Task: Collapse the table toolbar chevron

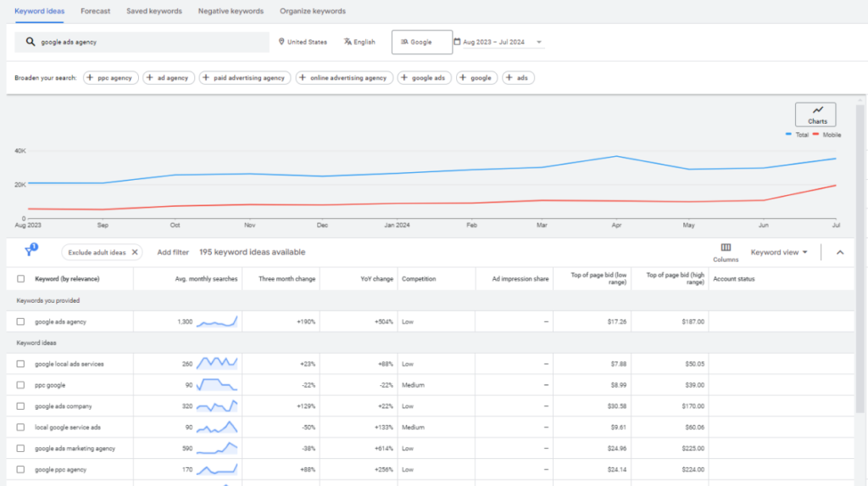Action: point(840,252)
